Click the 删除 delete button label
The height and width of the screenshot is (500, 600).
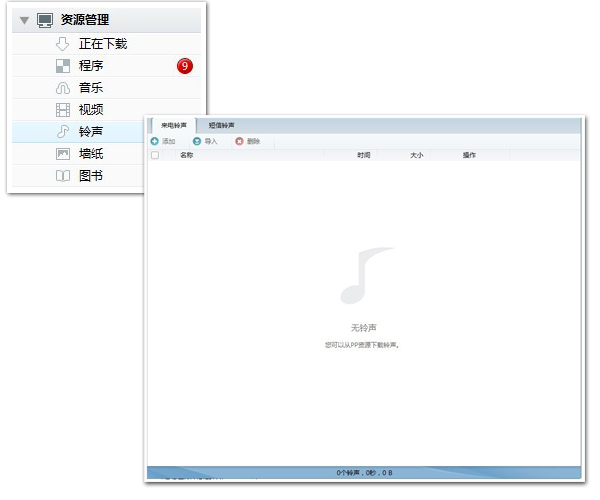(x=253, y=142)
